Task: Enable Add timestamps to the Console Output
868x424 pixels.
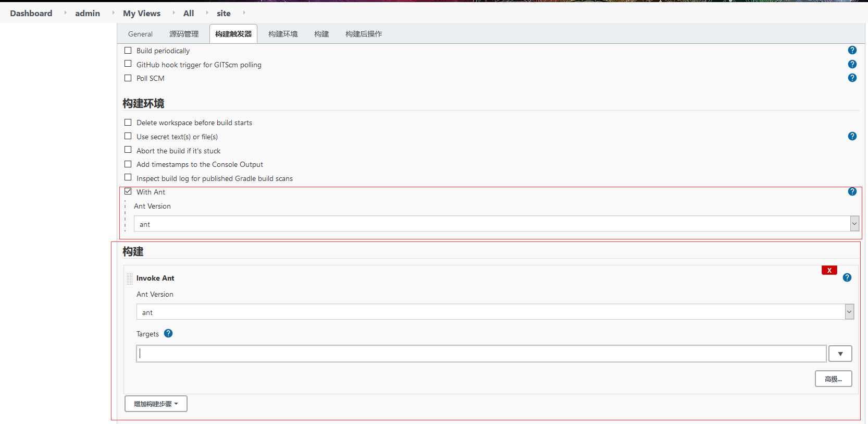Action: tap(128, 164)
